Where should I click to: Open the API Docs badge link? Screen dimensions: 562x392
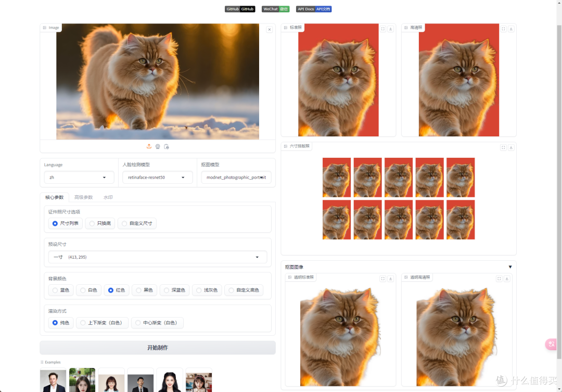click(314, 9)
